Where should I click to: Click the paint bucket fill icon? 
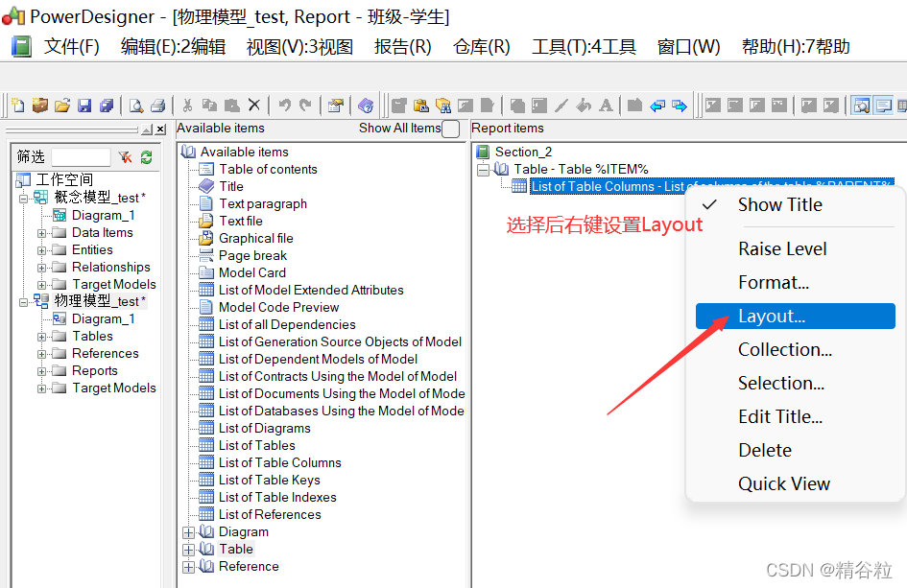584,106
